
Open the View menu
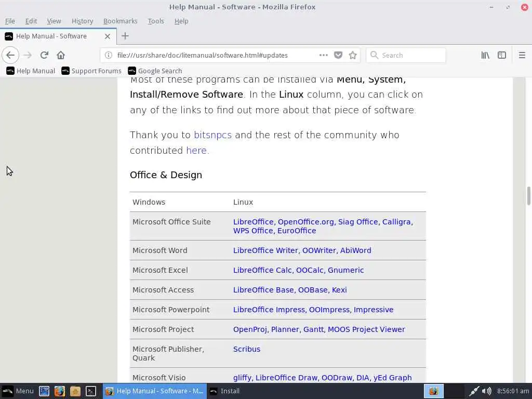54,21
